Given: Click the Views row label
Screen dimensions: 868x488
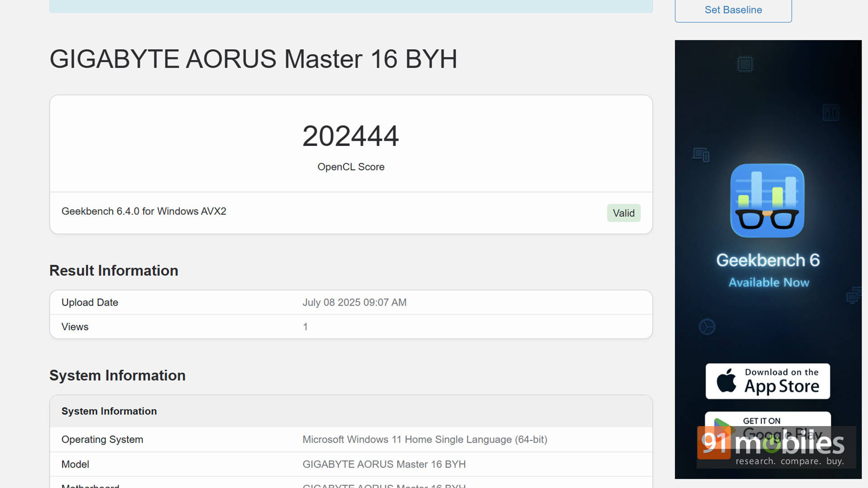Looking at the screenshot, I should click(x=75, y=327).
